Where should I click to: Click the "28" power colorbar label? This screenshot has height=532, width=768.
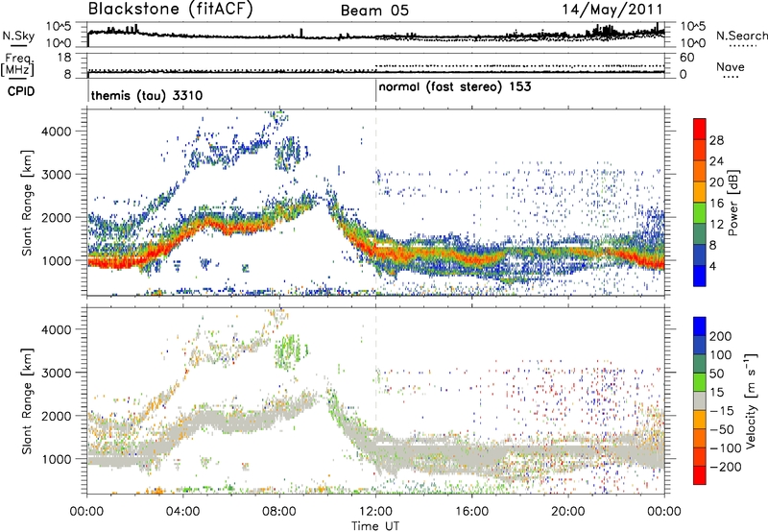coord(716,140)
